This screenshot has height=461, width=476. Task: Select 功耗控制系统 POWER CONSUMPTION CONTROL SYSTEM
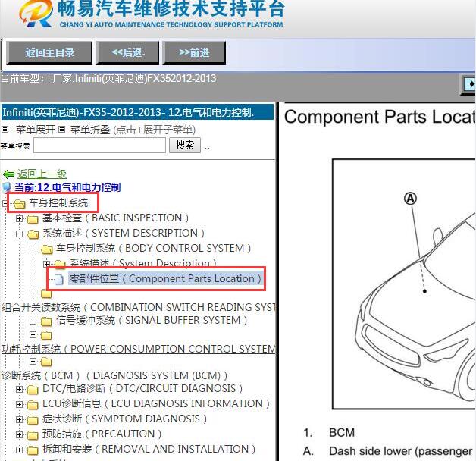[x=139, y=349]
